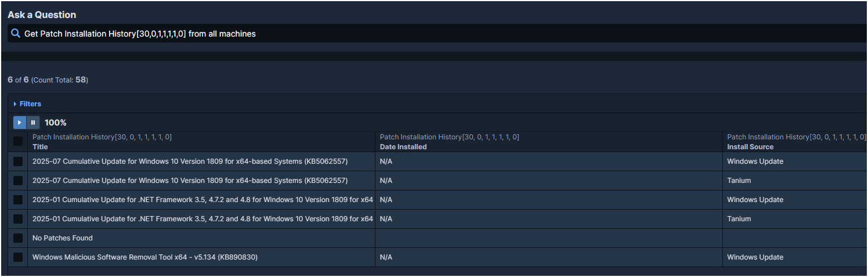Tick the checkbox for the KB5062557 Tanium row
Screen dimensions: 868x277
pyautogui.click(x=18, y=181)
